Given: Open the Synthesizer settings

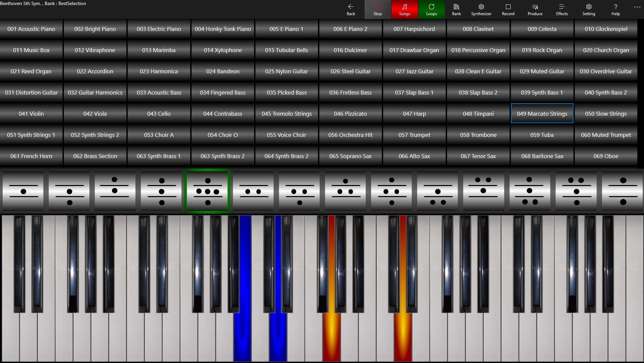Looking at the screenshot, I should pos(481,9).
